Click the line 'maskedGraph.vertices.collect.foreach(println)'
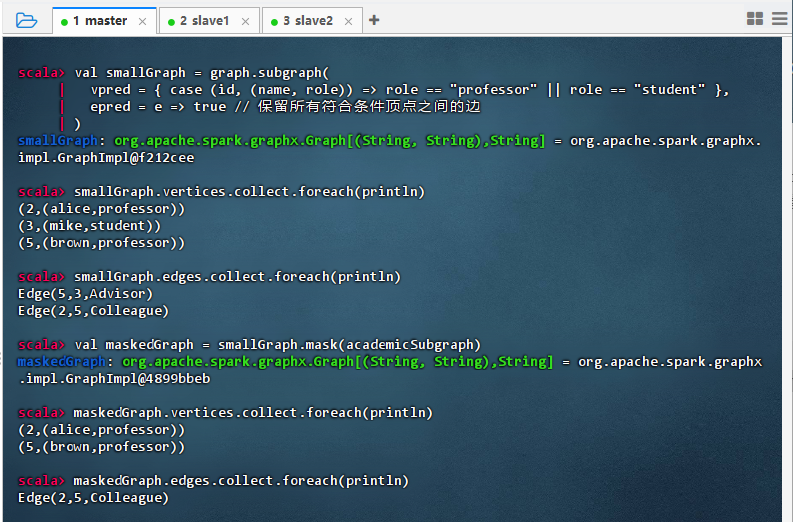The width and height of the screenshot is (793, 522). (x=253, y=413)
